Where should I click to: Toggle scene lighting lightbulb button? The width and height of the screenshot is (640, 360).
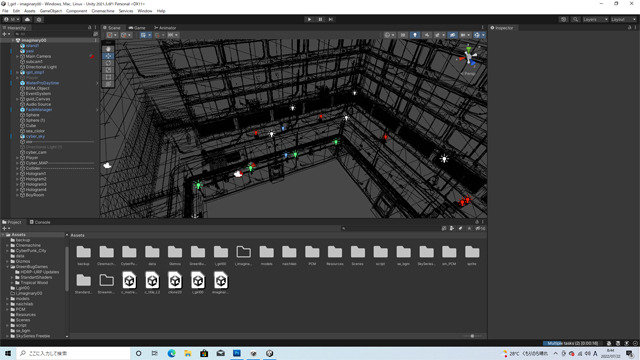click(x=415, y=35)
